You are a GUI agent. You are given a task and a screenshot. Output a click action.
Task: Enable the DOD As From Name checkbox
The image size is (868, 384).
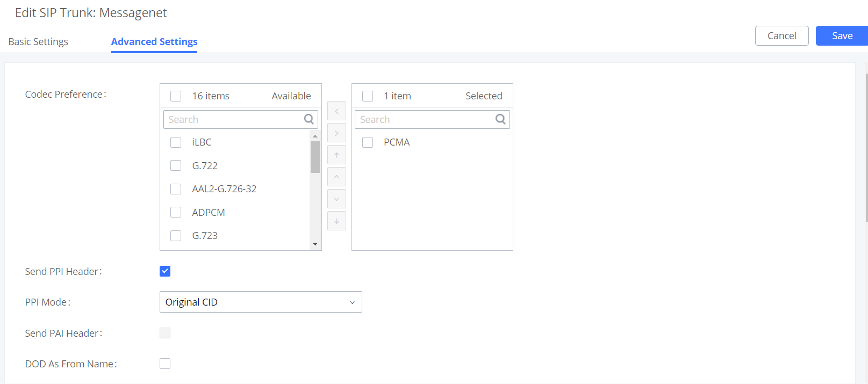(x=165, y=364)
